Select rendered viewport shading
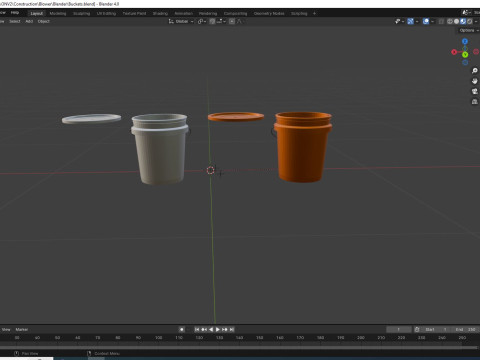This screenshot has width=480, height=360. (x=469, y=21)
